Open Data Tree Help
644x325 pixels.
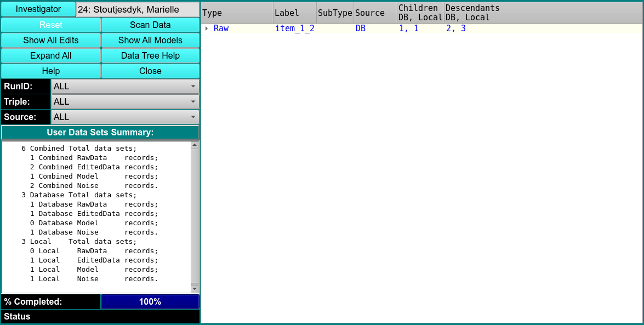[150, 56]
